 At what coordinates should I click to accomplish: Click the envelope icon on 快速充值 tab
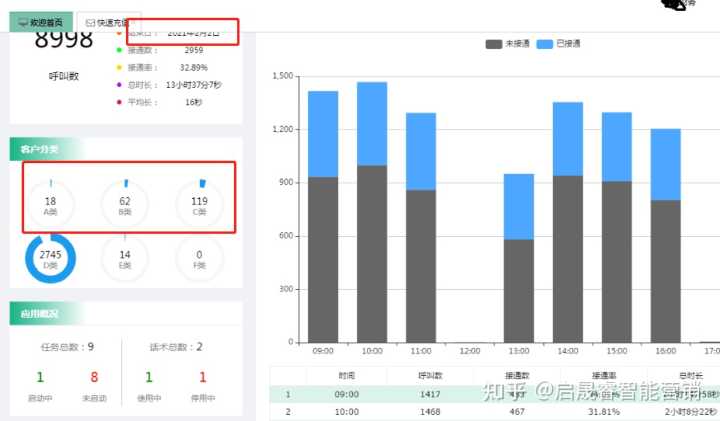click(90, 21)
